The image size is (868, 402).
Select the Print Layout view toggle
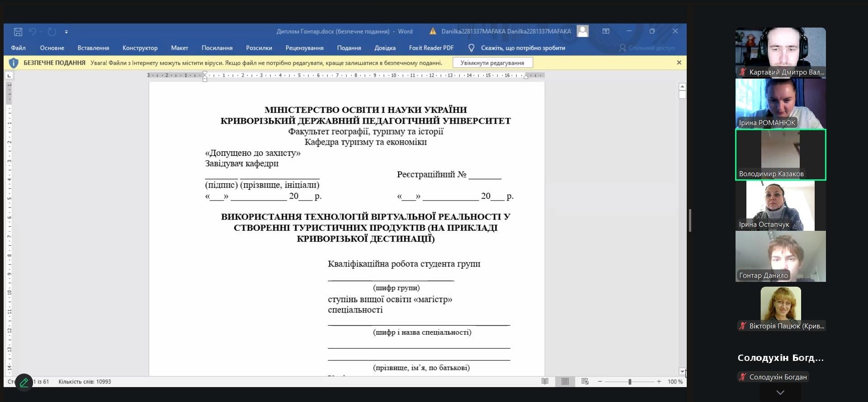[x=565, y=382]
